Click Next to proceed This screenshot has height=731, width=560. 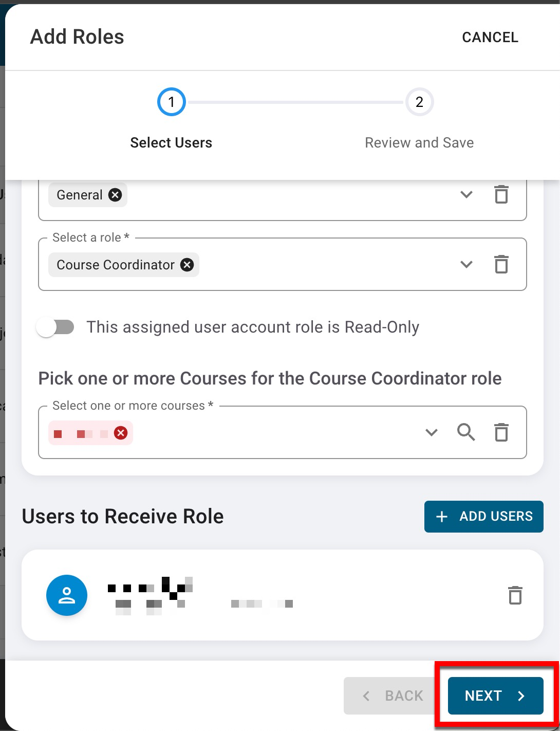click(495, 696)
